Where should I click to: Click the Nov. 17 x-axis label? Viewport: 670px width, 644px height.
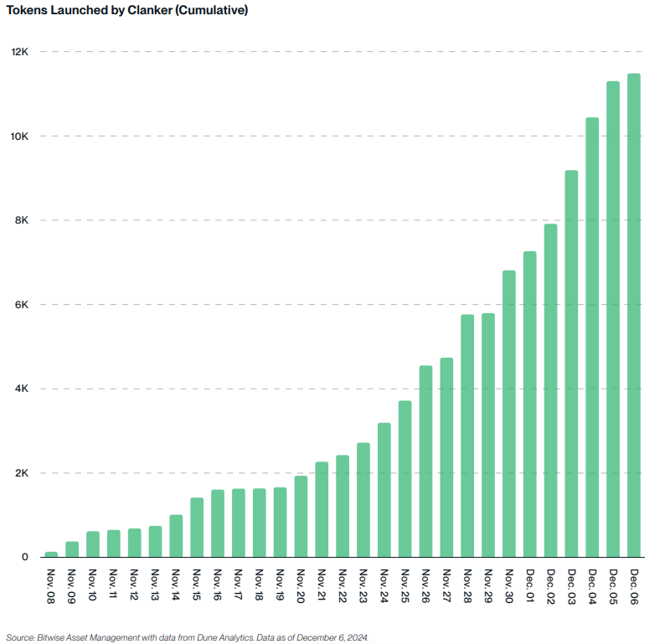tap(239, 585)
